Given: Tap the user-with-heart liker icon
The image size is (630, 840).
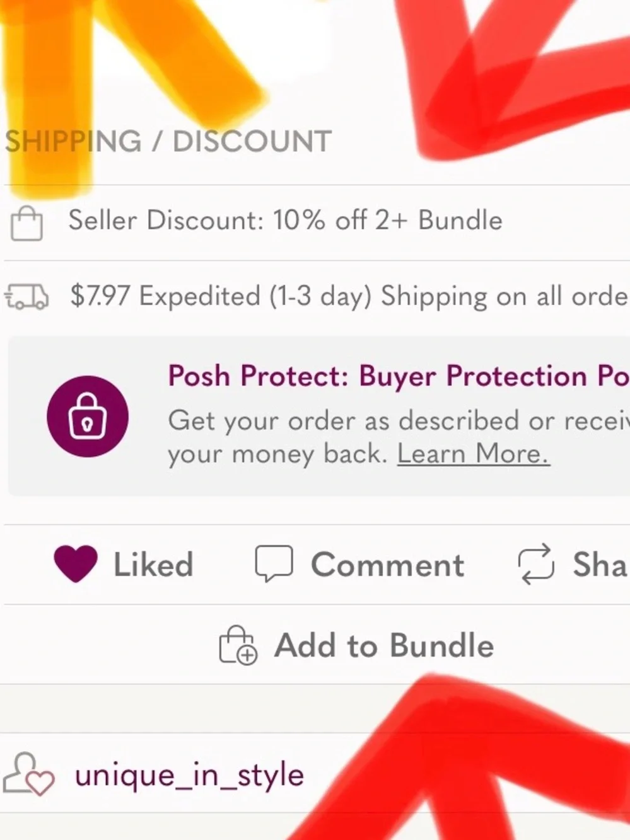Looking at the screenshot, I should pyautogui.click(x=28, y=774).
